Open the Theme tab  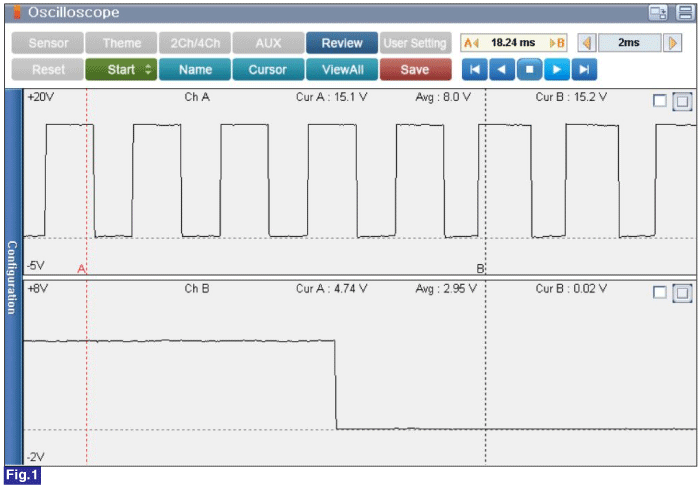(121, 43)
